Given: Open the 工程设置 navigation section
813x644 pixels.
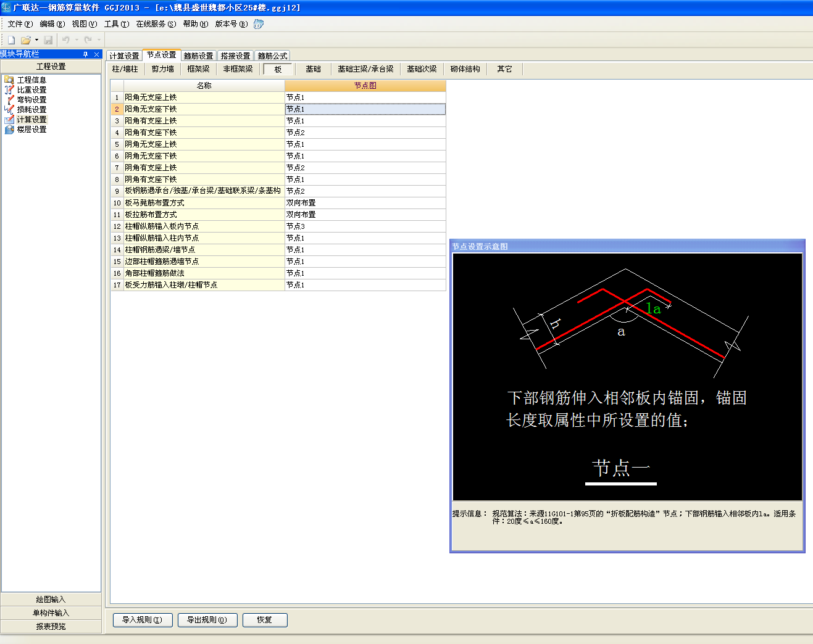Looking at the screenshot, I should (51, 67).
